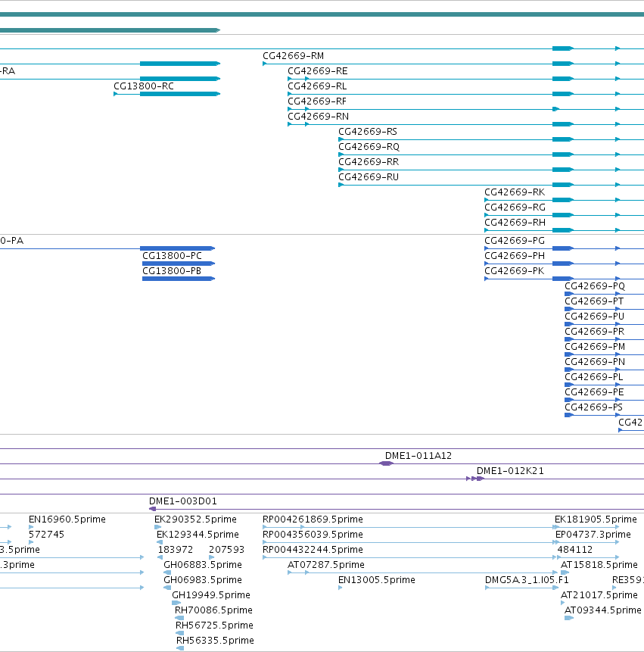This screenshot has height=652, width=644.
Task: Click the CG13800-RC transcript exon block
Action: click(x=179, y=94)
